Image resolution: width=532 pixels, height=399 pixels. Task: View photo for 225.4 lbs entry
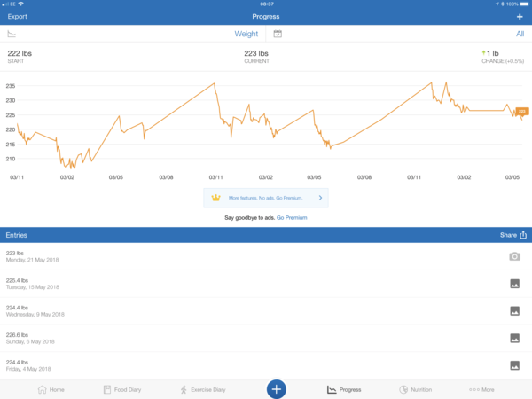pyautogui.click(x=514, y=284)
